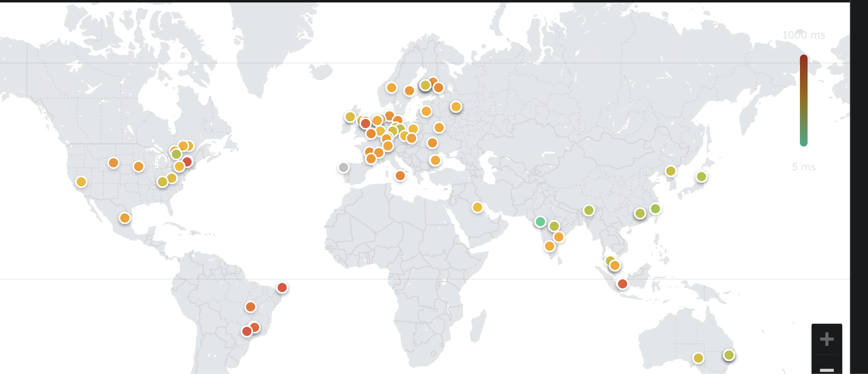Select the gray marker off Portugal's coast
Screen dimensions: 868x374
[x=343, y=167]
